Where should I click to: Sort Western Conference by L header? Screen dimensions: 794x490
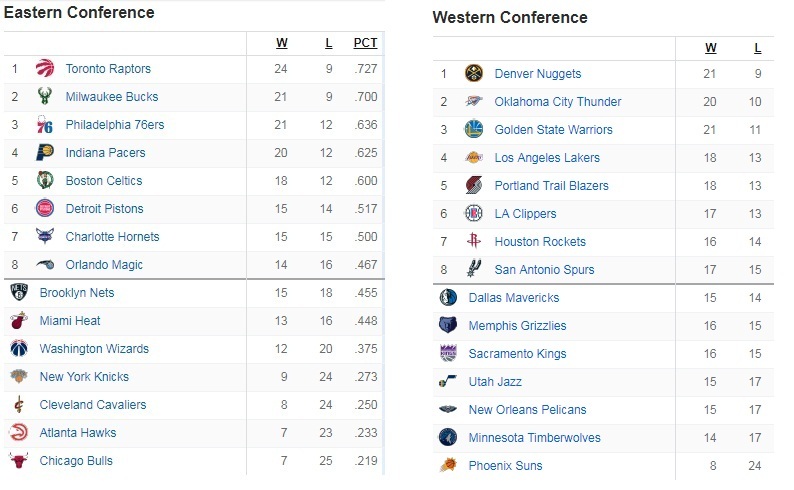(758, 48)
